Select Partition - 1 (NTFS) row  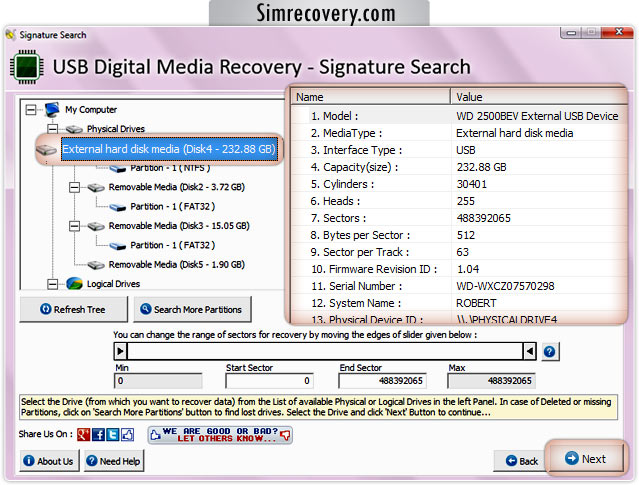tap(170, 168)
